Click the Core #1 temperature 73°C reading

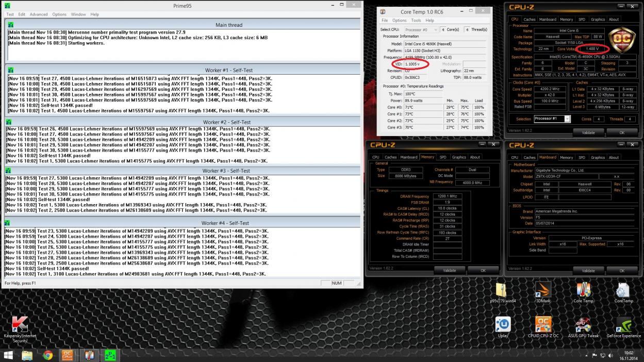click(408, 114)
